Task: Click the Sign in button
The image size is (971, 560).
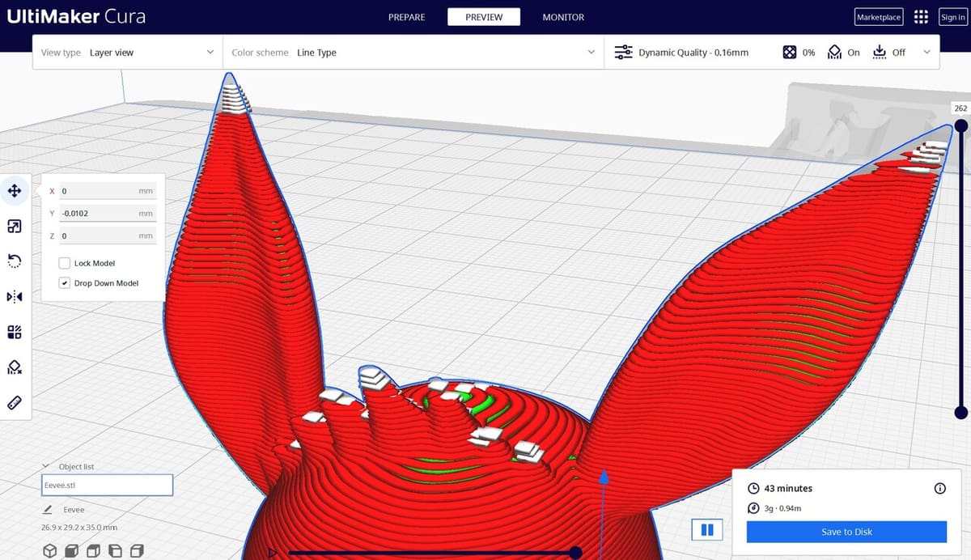Action: coord(952,17)
